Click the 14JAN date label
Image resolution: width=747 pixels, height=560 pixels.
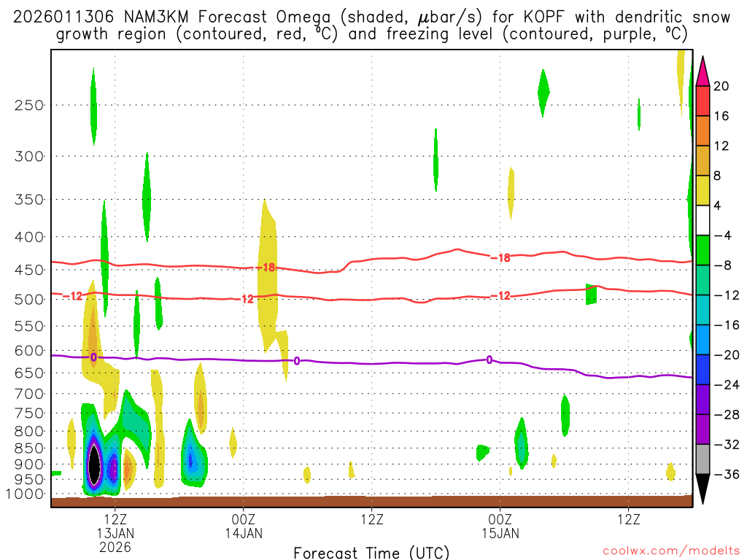[x=244, y=533]
